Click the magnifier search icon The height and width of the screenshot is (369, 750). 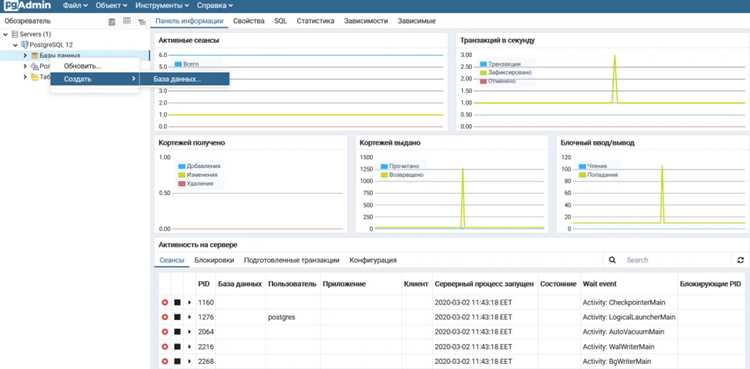point(612,260)
